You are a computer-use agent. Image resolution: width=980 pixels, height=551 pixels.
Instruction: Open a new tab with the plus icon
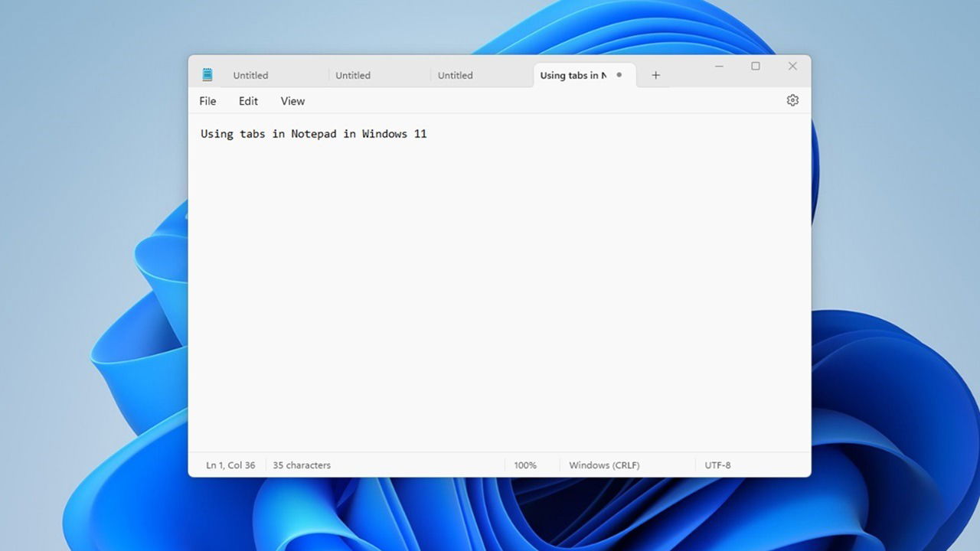655,74
